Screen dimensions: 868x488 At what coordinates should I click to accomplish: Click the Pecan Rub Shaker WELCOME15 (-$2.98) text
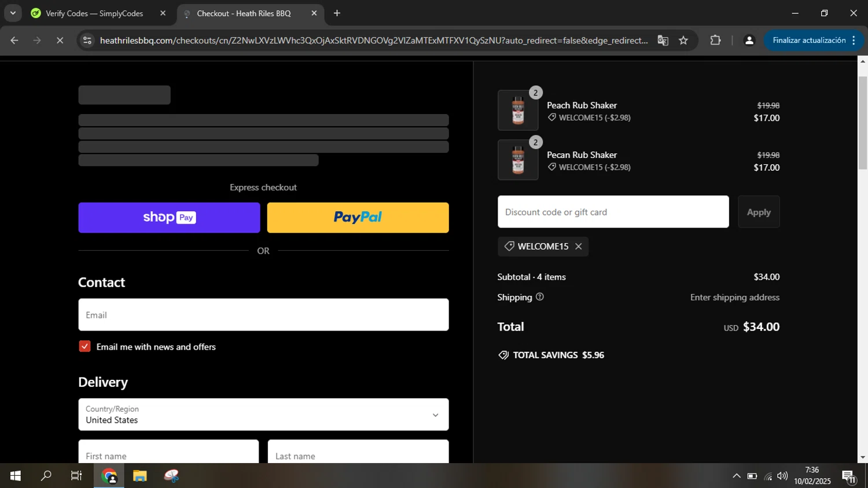click(x=594, y=167)
